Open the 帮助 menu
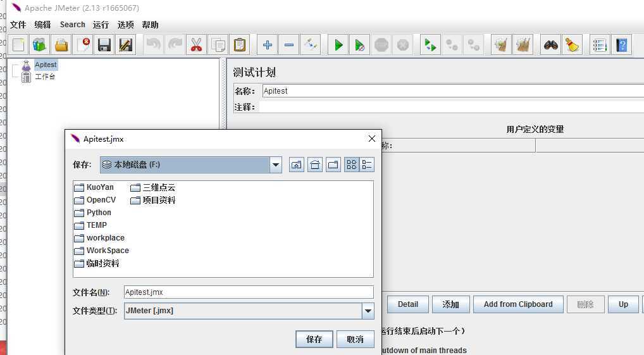644x355 pixels. (x=151, y=25)
